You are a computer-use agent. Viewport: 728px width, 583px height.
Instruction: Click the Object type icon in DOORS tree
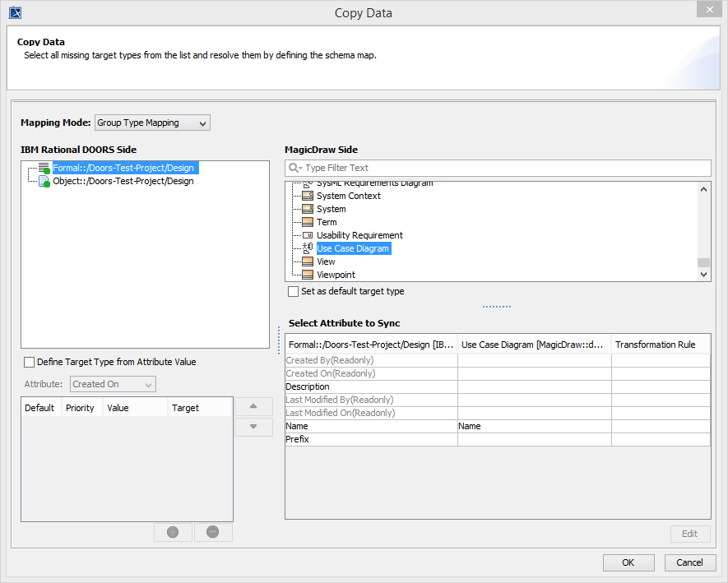44,181
